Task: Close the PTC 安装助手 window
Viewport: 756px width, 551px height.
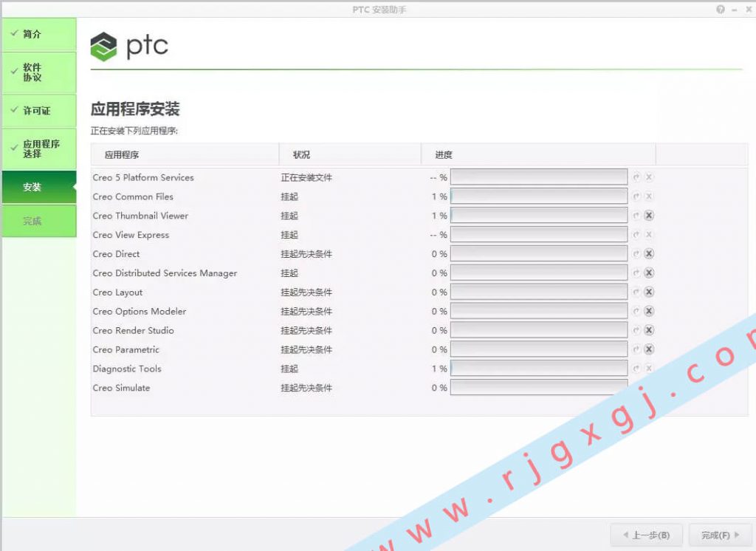Action: (x=749, y=10)
